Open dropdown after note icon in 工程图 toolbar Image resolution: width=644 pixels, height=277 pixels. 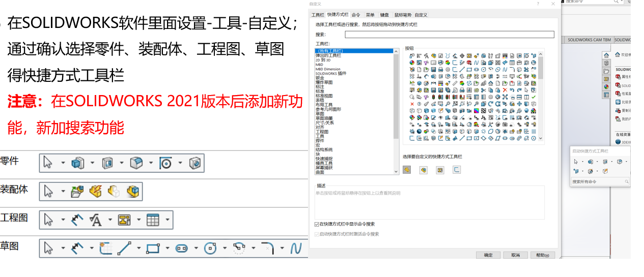pyautogui.click(x=110, y=220)
